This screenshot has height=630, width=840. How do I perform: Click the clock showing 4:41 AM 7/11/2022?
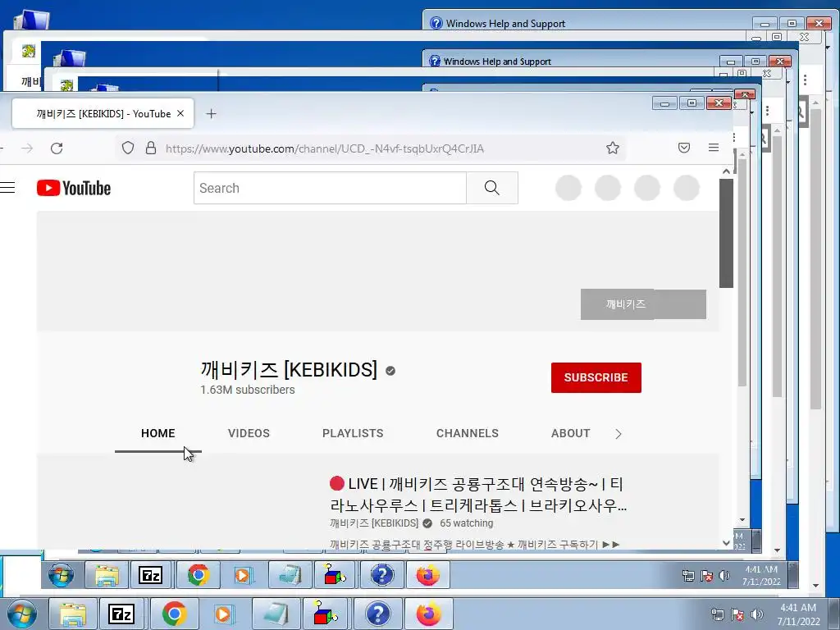pyautogui.click(x=798, y=614)
